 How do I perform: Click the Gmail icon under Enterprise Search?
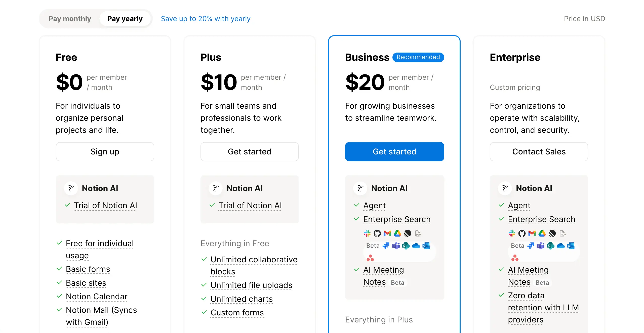coord(387,233)
